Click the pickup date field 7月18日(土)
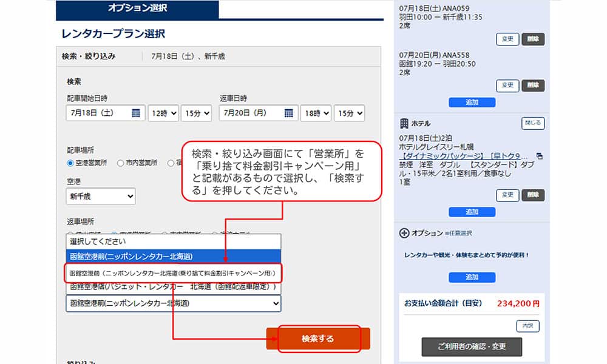The image size is (607, 364). (105, 113)
